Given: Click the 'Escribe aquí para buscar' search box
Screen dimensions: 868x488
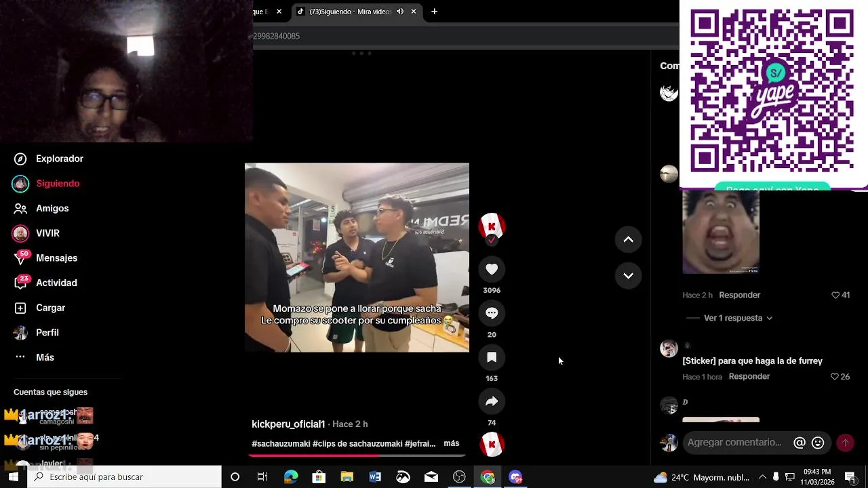Looking at the screenshot, I should tap(125, 477).
